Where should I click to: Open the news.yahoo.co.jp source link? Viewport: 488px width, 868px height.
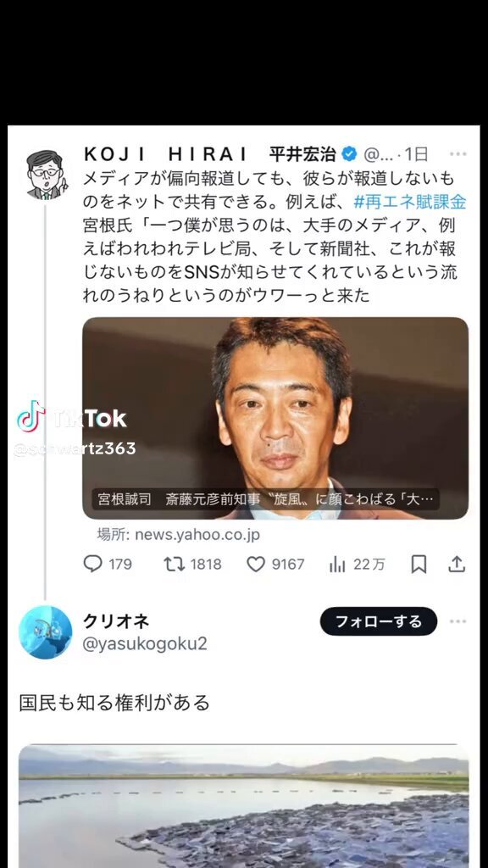(178, 535)
